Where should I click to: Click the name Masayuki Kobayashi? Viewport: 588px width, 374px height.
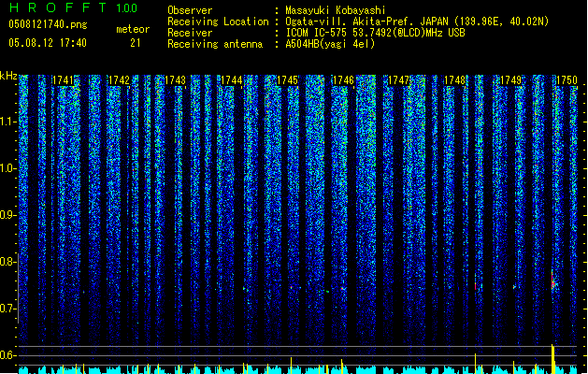point(336,10)
